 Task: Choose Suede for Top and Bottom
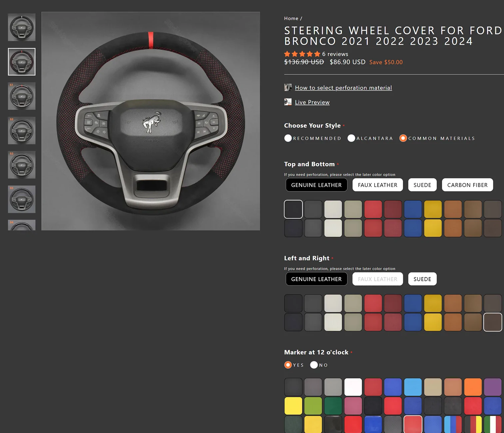[x=422, y=185]
